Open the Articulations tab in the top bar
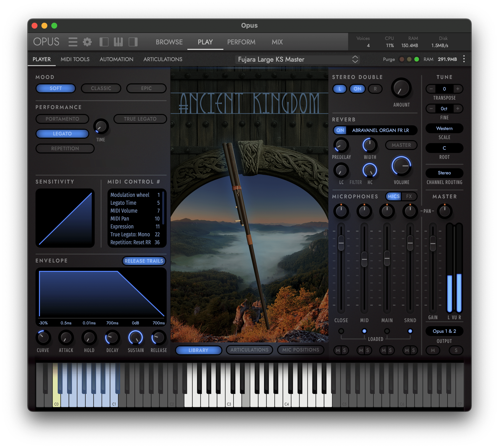 click(163, 59)
